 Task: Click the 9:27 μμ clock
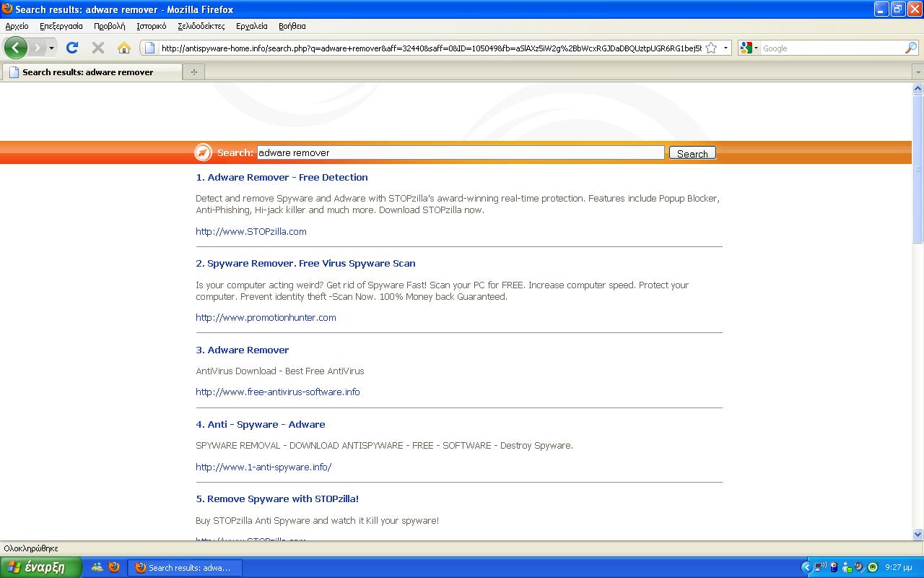(899, 568)
